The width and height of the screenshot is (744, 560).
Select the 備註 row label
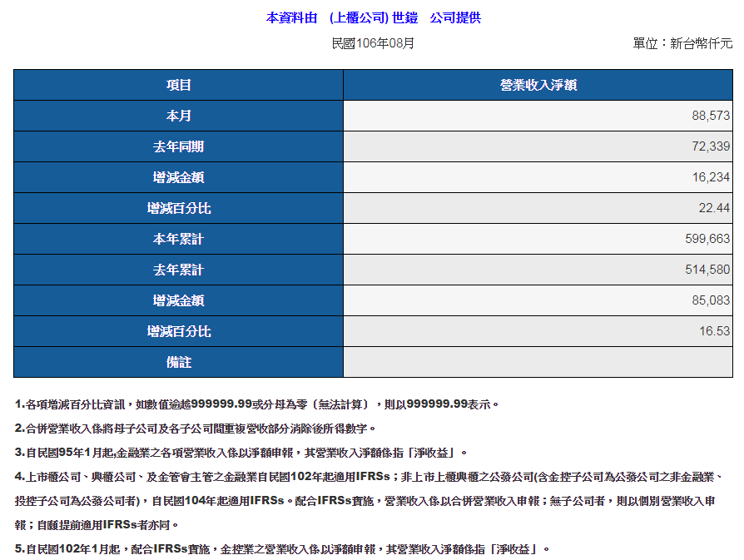[178, 362]
